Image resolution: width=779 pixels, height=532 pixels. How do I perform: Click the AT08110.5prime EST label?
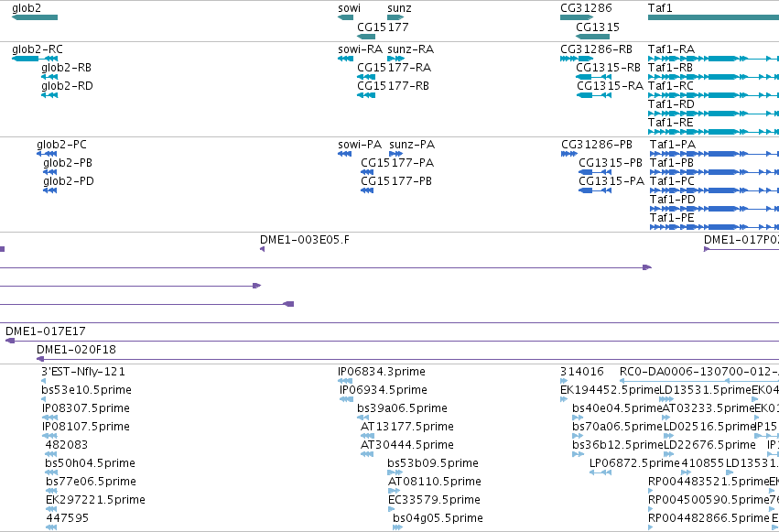tap(435, 482)
